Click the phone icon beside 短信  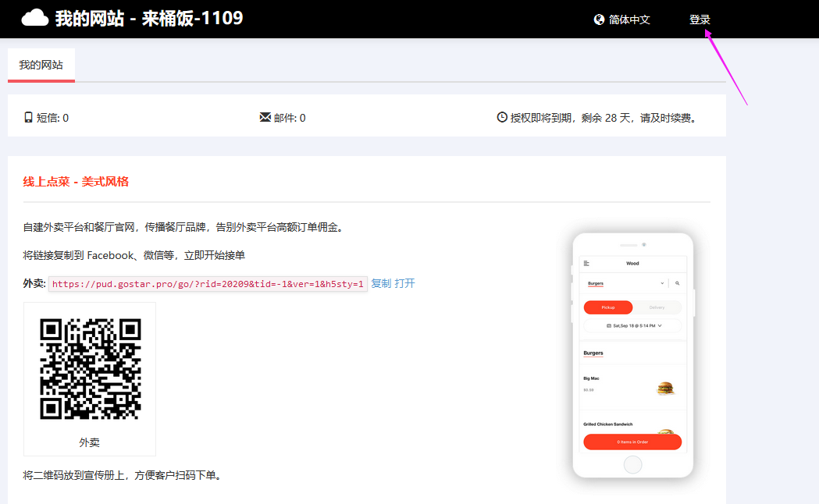28,117
